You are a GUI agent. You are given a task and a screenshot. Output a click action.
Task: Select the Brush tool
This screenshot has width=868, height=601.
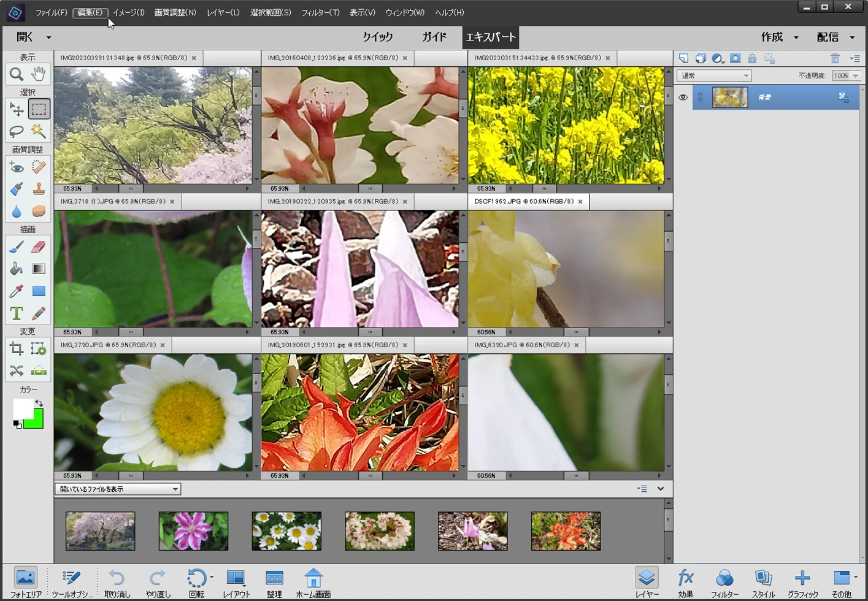coord(17,247)
